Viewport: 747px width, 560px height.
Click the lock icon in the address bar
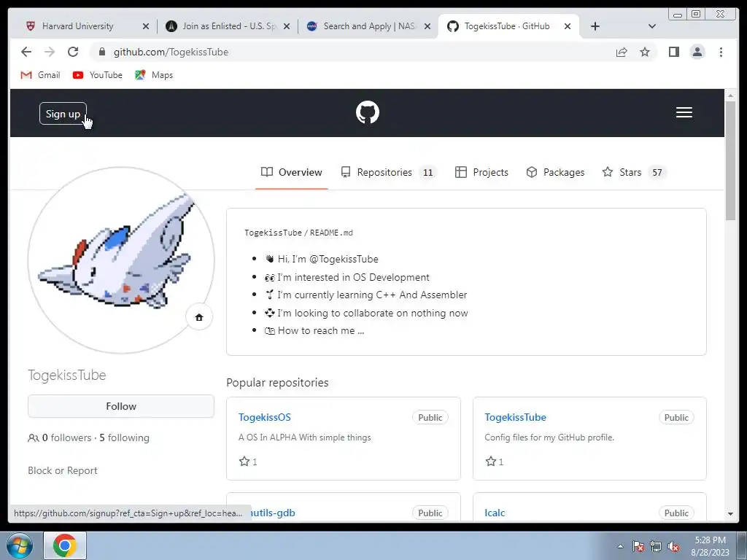click(101, 52)
